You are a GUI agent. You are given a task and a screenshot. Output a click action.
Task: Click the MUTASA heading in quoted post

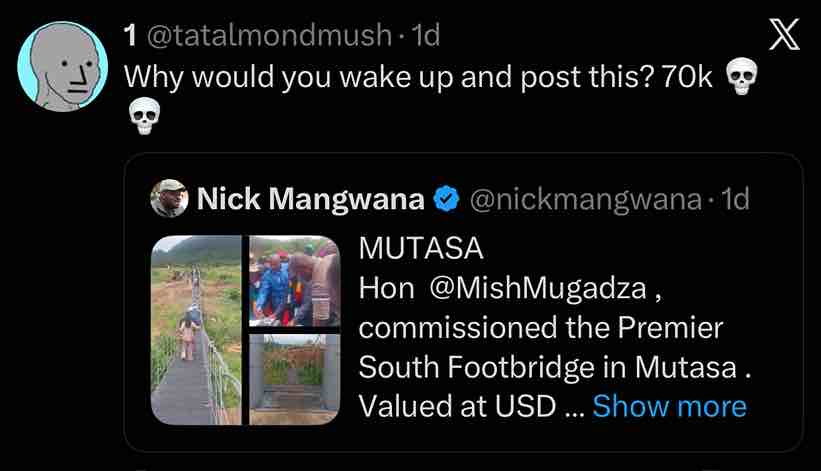(406, 249)
